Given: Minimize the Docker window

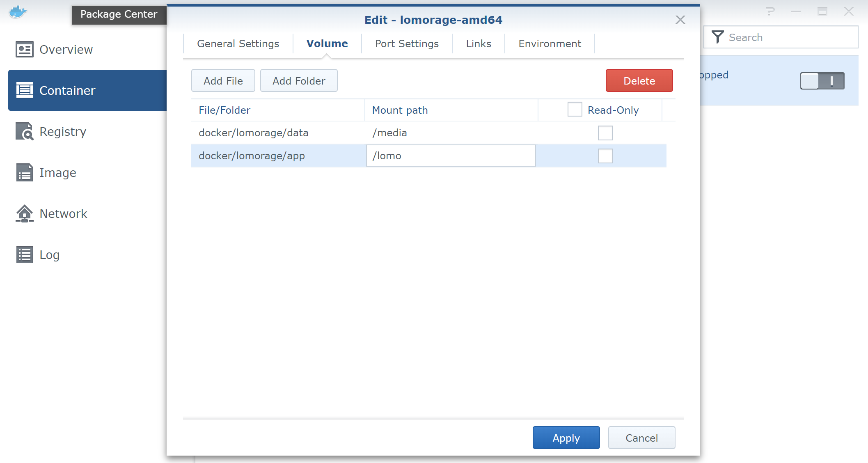Looking at the screenshot, I should 796,11.
